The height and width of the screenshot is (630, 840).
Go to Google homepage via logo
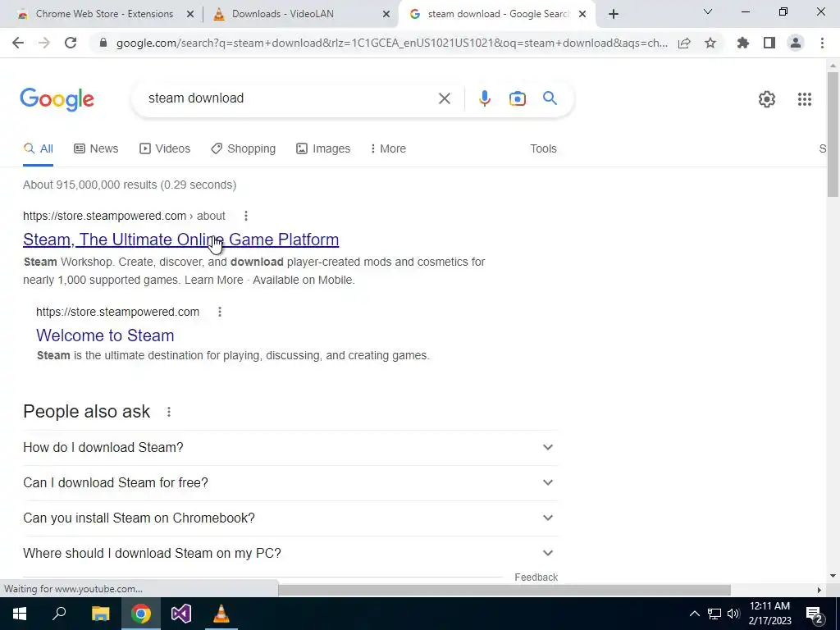[57, 99]
